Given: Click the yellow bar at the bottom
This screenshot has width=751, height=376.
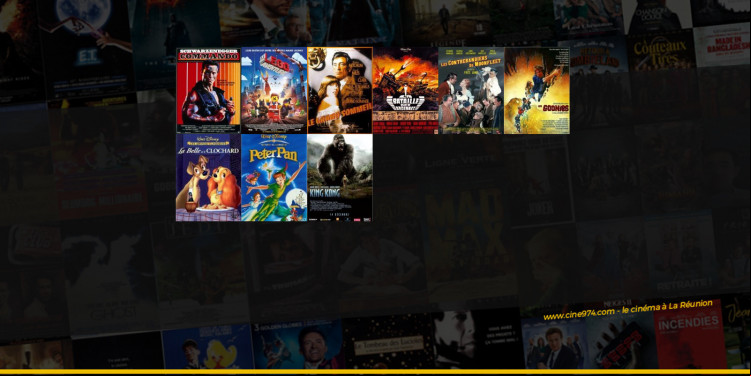Looking at the screenshot, I should tap(376, 371).
